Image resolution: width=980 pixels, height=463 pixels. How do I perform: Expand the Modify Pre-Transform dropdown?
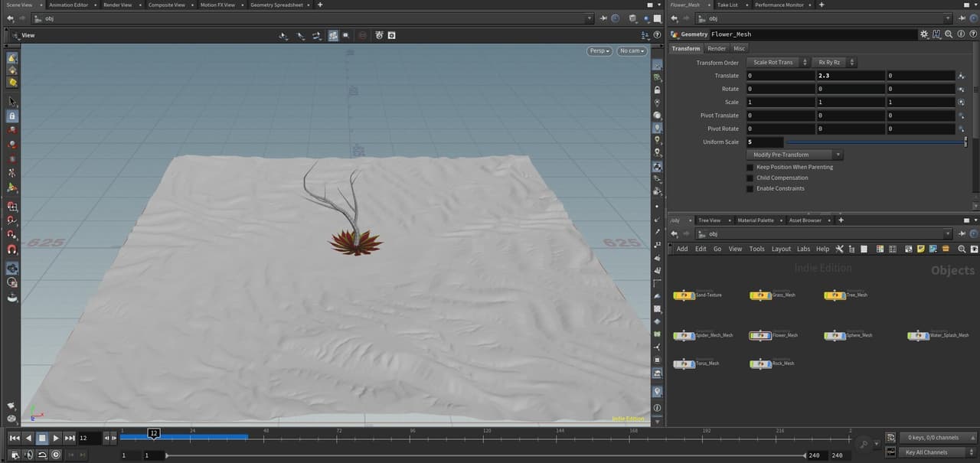[795, 155]
